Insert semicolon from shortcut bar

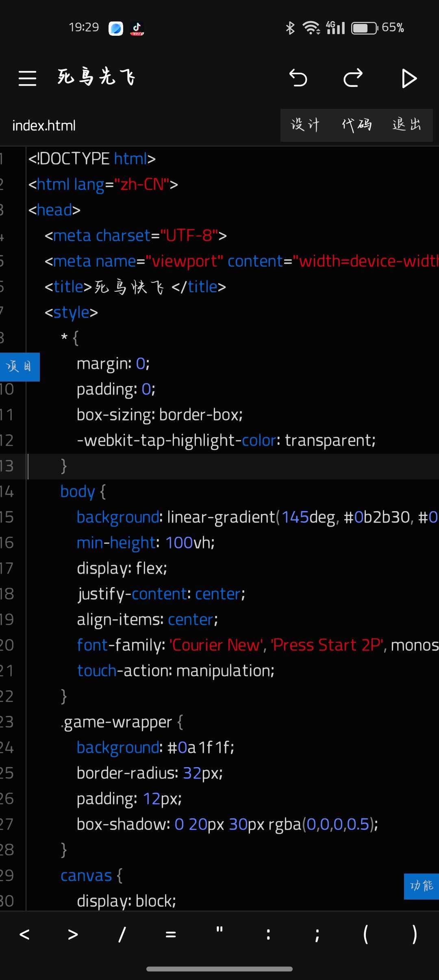point(317,934)
